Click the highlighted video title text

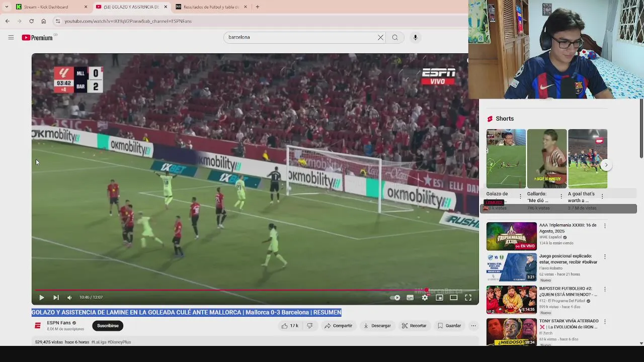point(186,312)
